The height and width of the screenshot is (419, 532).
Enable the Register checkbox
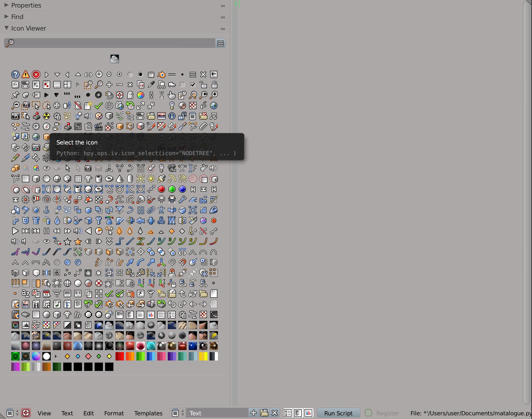[368, 413]
